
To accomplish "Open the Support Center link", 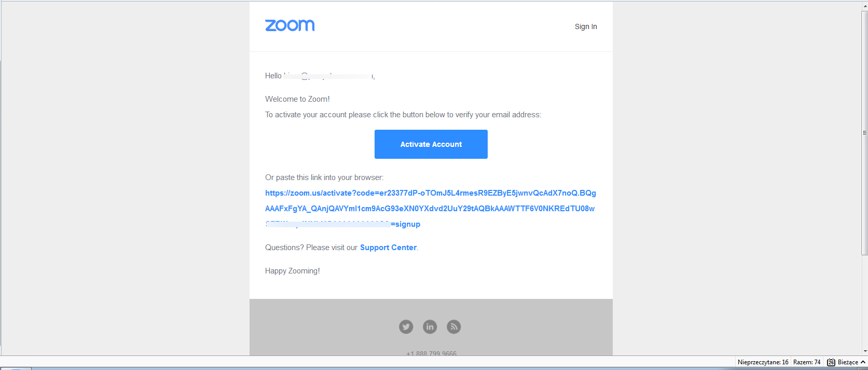I will [x=388, y=248].
